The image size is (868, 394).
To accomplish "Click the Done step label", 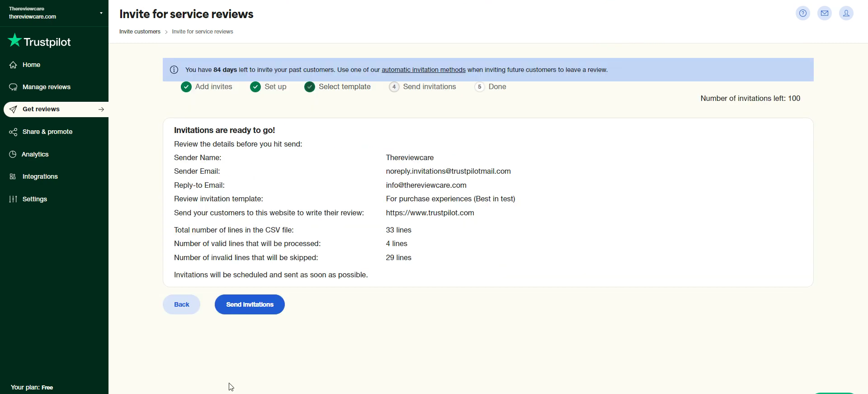I will pyautogui.click(x=497, y=87).
